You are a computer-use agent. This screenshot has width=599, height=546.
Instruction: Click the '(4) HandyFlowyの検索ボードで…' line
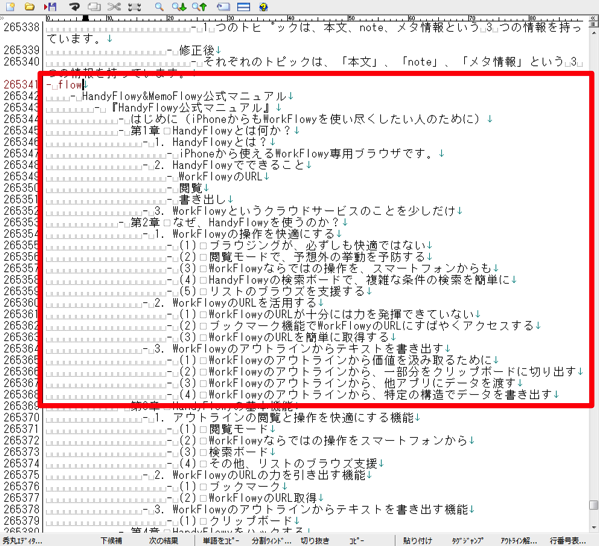coord(344,280)
